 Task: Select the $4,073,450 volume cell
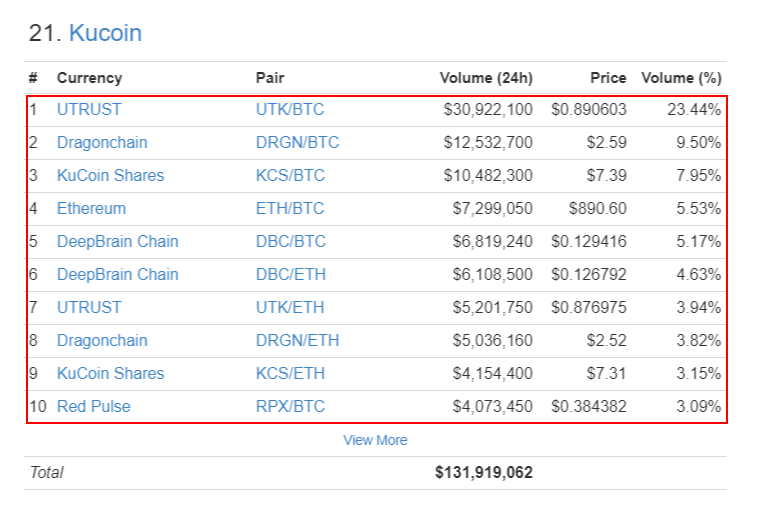[x=493, y=406]
